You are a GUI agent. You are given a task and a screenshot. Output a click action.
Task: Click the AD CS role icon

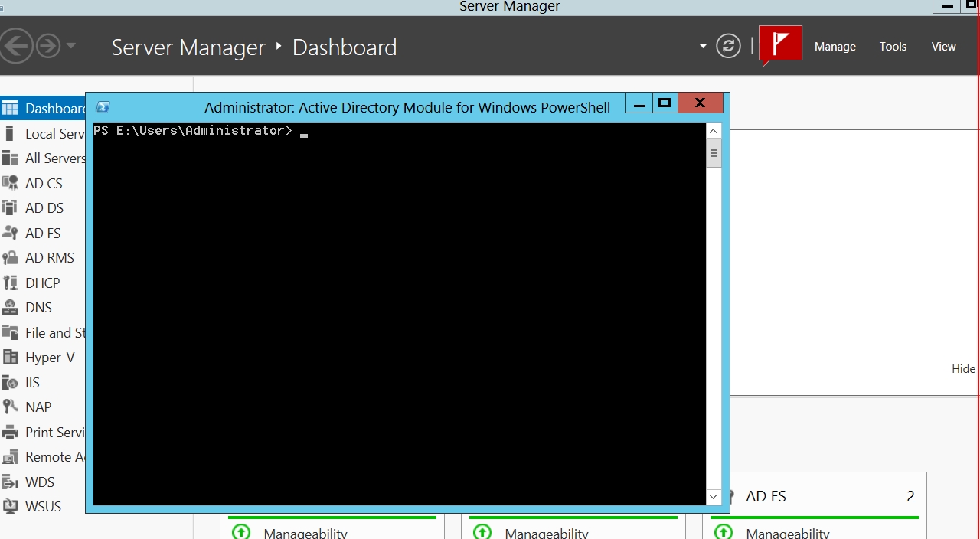tap(10, 183)
